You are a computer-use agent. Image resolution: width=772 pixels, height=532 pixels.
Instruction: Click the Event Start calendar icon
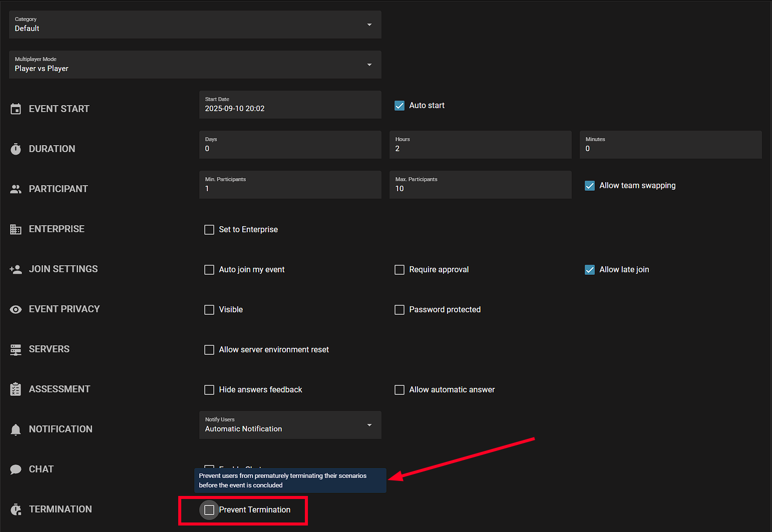(x=16, y=109)
